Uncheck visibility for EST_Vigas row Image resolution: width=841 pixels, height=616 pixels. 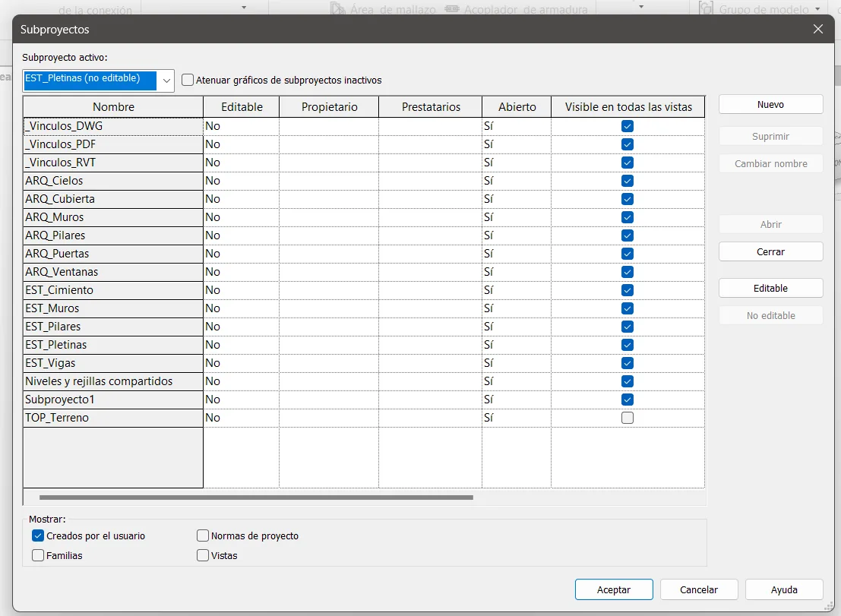point(627,363)
